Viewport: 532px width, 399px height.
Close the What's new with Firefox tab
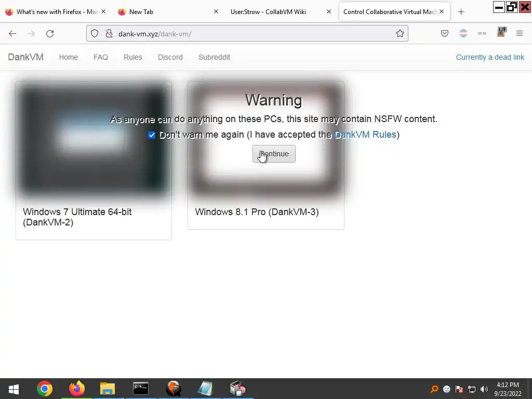103,11
